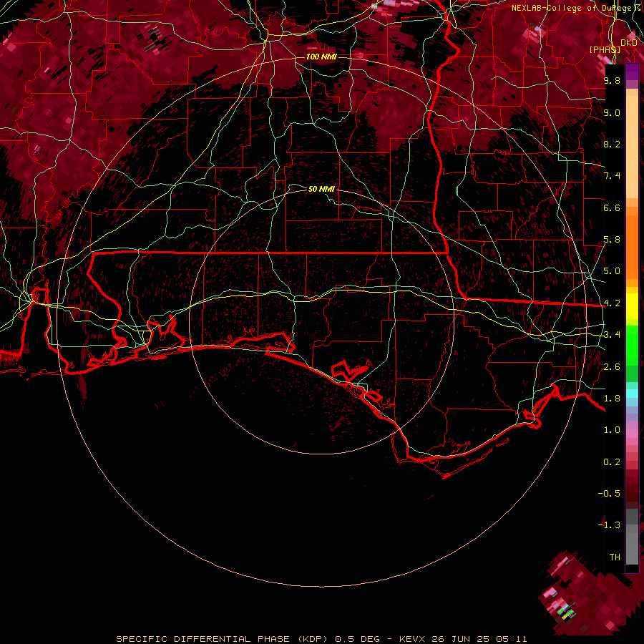Click SPECIFIC DIFFERENTIAL PHASE caption title
Screen dimensions: 644x644
[x=203, y=639]
